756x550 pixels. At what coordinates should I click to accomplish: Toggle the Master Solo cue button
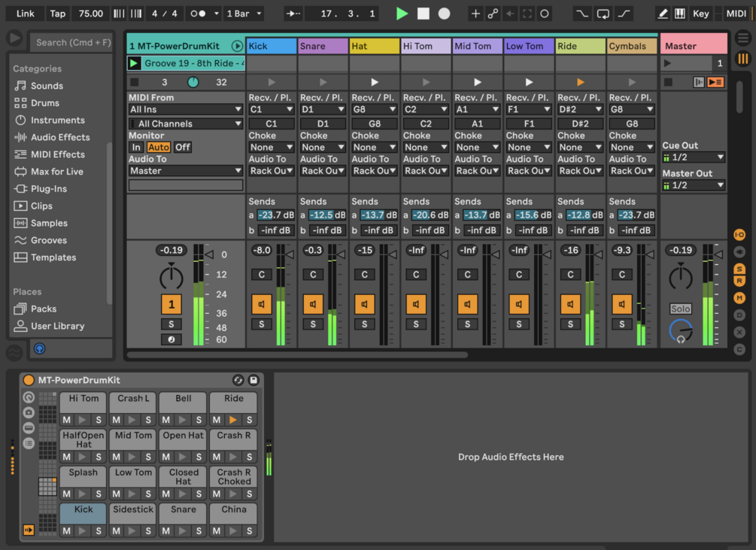(680, 308)
